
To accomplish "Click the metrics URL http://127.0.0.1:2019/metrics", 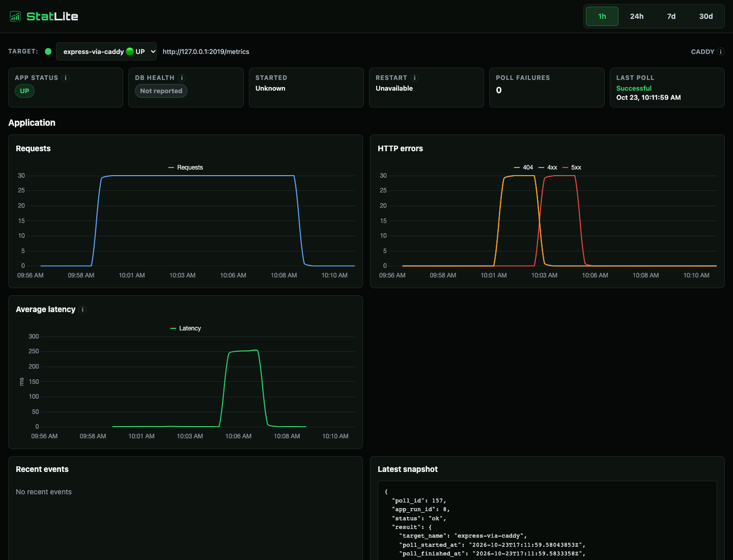I will click(x=206, y=51).
